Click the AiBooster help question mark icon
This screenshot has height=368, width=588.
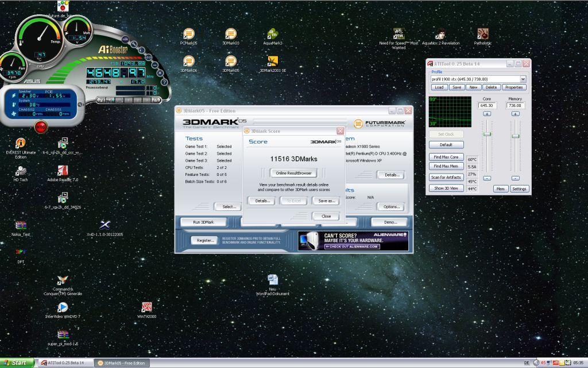tap(164, 82)
